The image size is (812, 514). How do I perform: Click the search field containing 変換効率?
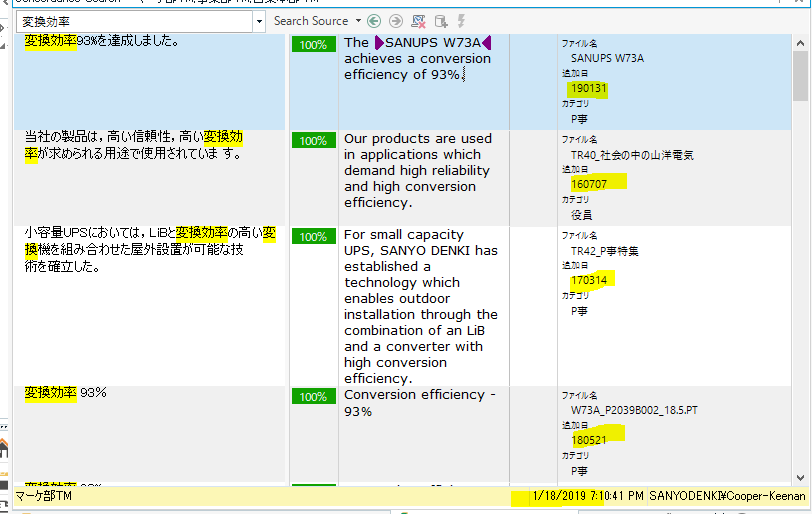tap(135, 22)
